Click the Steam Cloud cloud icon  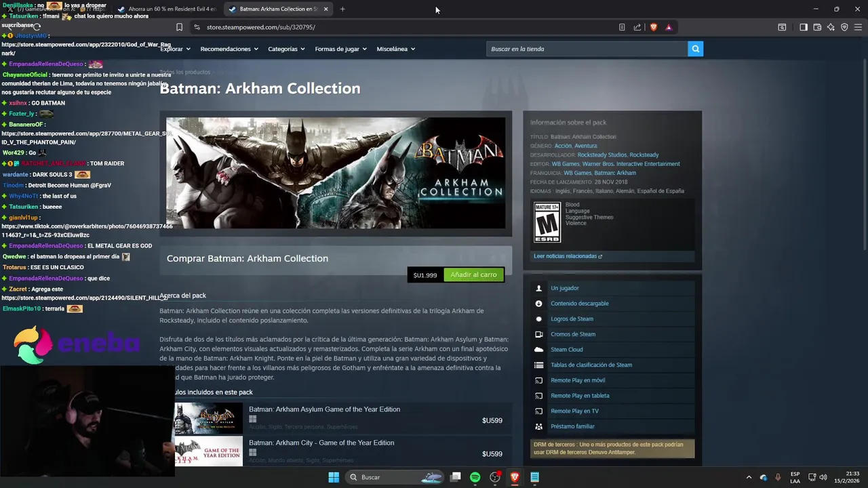click(538, 350)
